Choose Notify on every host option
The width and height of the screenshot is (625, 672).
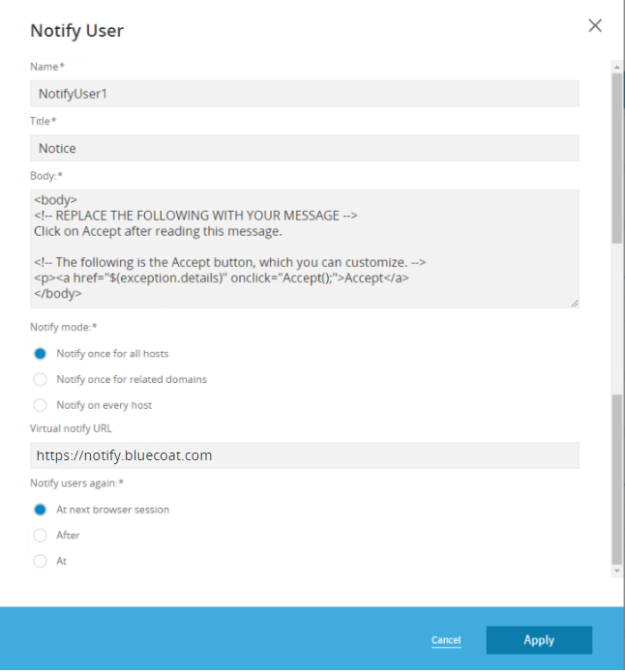41,405
